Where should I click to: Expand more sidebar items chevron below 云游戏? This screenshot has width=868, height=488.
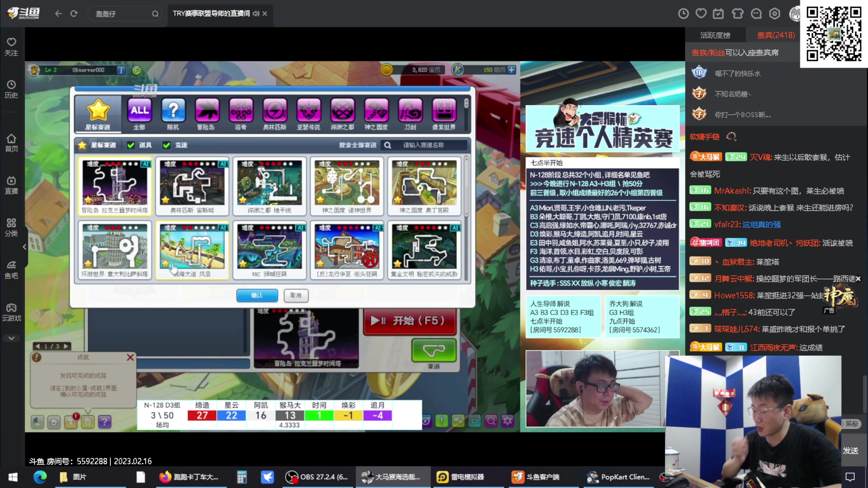pyautogui.click(x=12, y=338)
